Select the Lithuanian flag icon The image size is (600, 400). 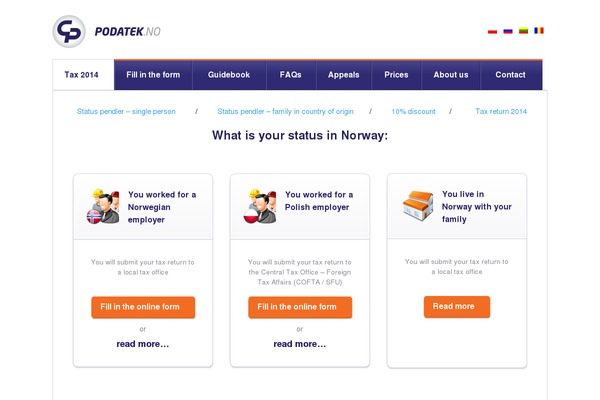tap(523, 31)
